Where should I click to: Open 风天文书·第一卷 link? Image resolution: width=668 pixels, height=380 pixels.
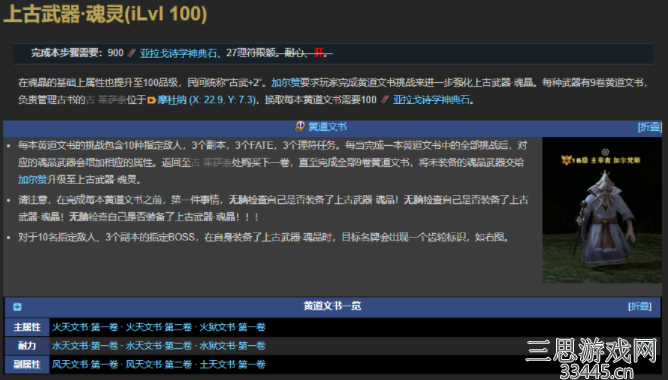coord(85,365)
